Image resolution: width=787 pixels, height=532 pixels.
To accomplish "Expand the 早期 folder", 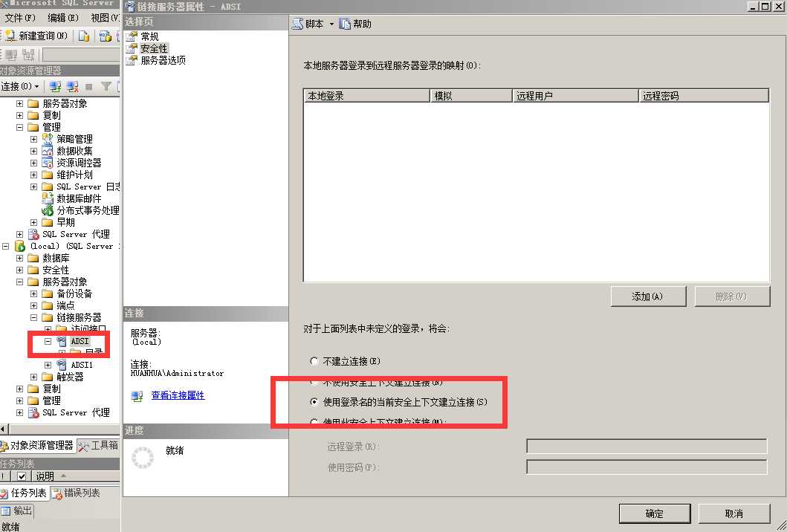I will pyautogui.click(x=33, y=222).
